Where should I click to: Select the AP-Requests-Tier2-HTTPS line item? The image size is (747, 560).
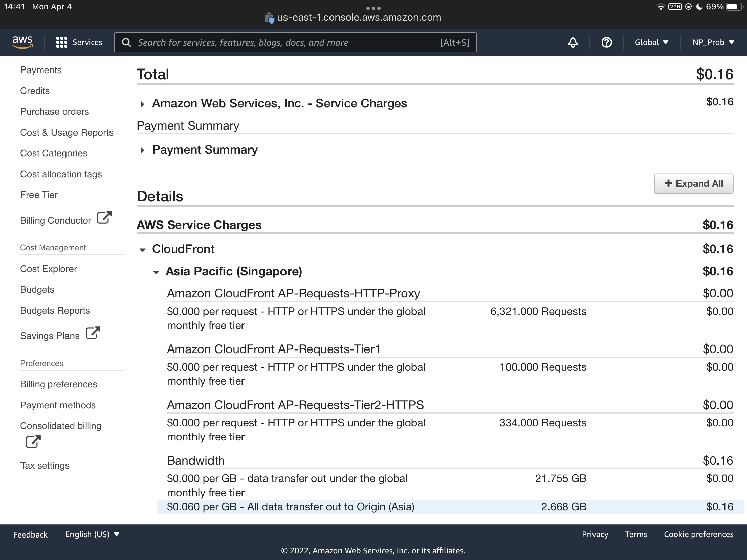[x=295, y=405]
